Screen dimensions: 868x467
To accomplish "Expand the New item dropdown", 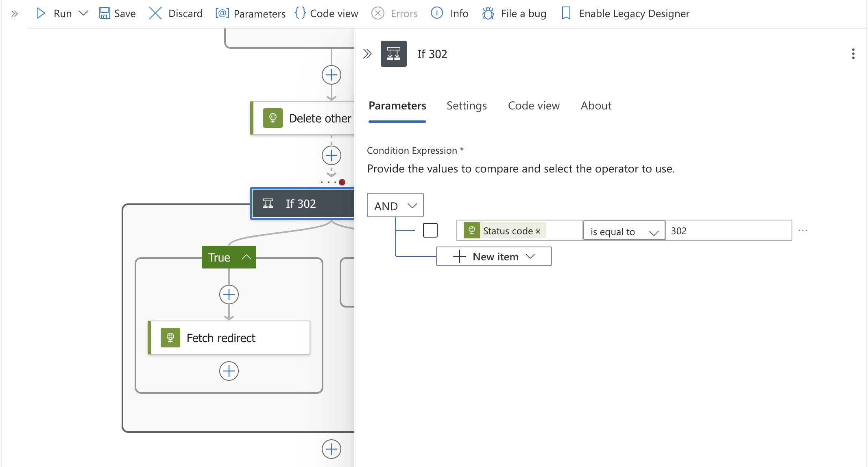I will (493, 257).
